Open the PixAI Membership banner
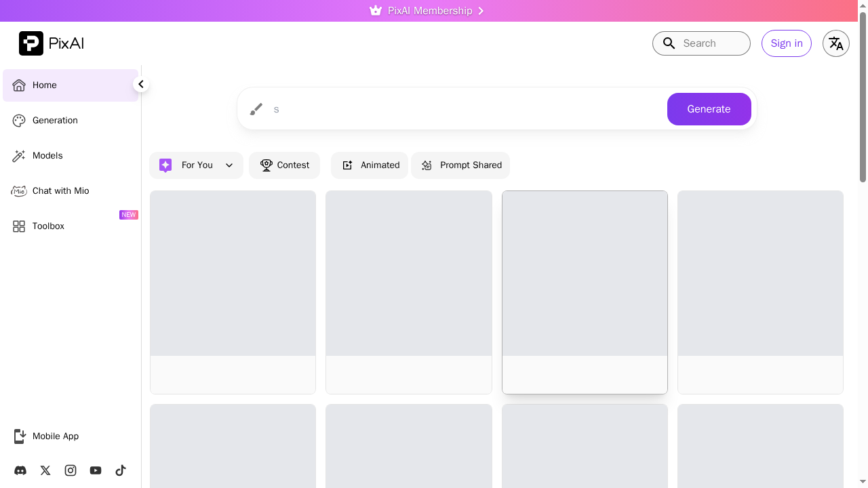Screen dimensions: 868x488 pos(429,11)
